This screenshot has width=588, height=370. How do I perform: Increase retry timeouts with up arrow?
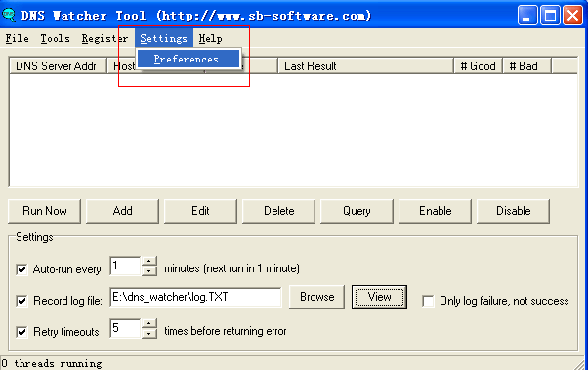149,323
